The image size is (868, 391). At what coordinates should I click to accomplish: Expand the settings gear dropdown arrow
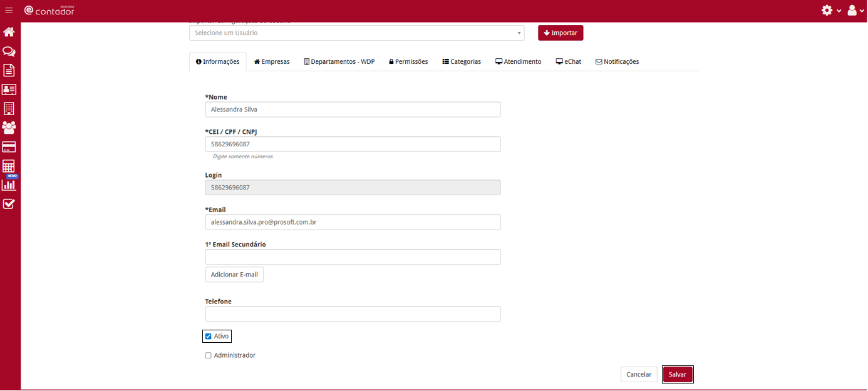(x=839, y=11)
